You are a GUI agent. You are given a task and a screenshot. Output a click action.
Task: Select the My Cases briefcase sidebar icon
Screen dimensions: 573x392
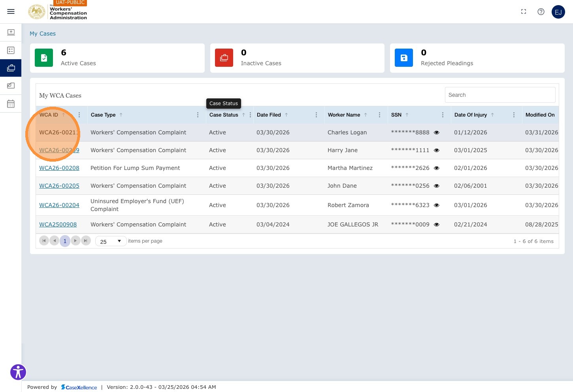click(x=11, y=68)
